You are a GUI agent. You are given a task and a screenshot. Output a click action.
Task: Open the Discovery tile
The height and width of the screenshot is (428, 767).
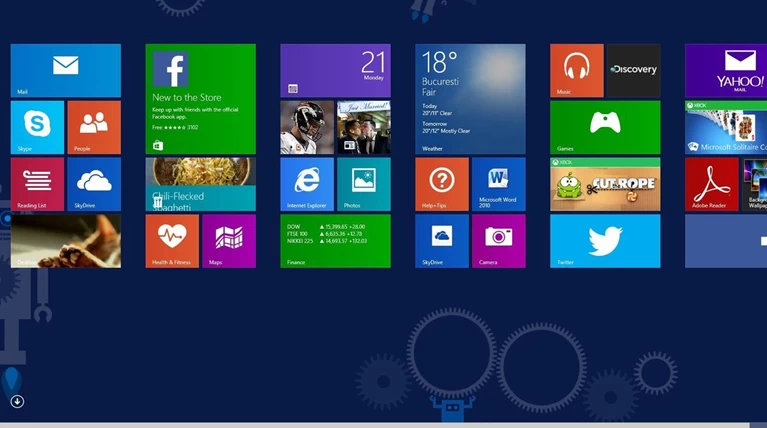click(633, 70)
